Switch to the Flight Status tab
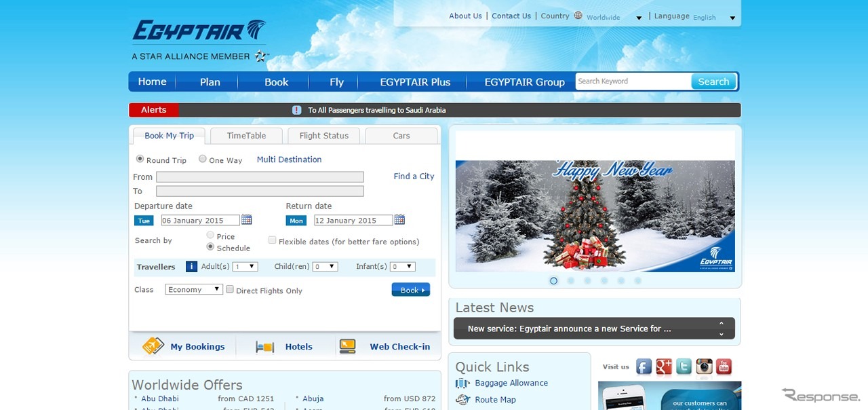 tap(324, 136)
